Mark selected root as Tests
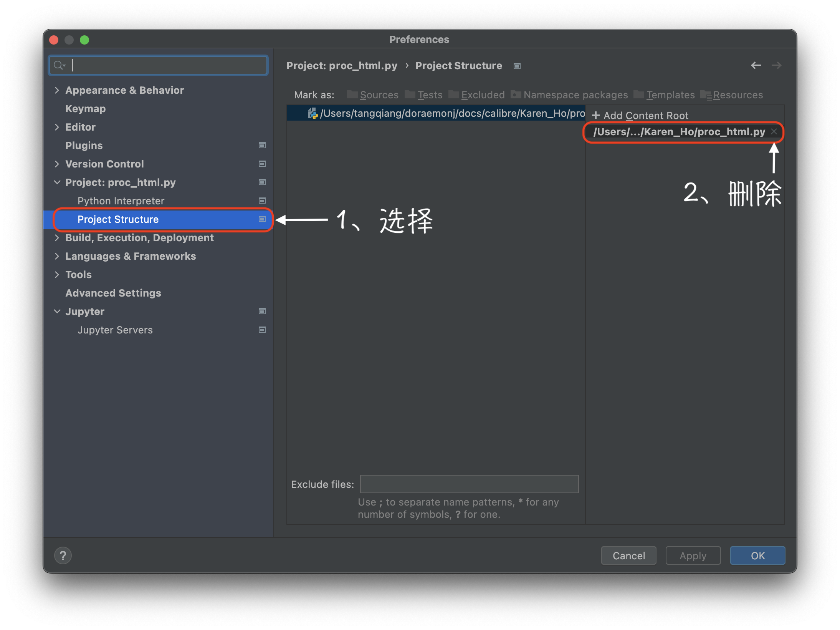 pos(430,95)
